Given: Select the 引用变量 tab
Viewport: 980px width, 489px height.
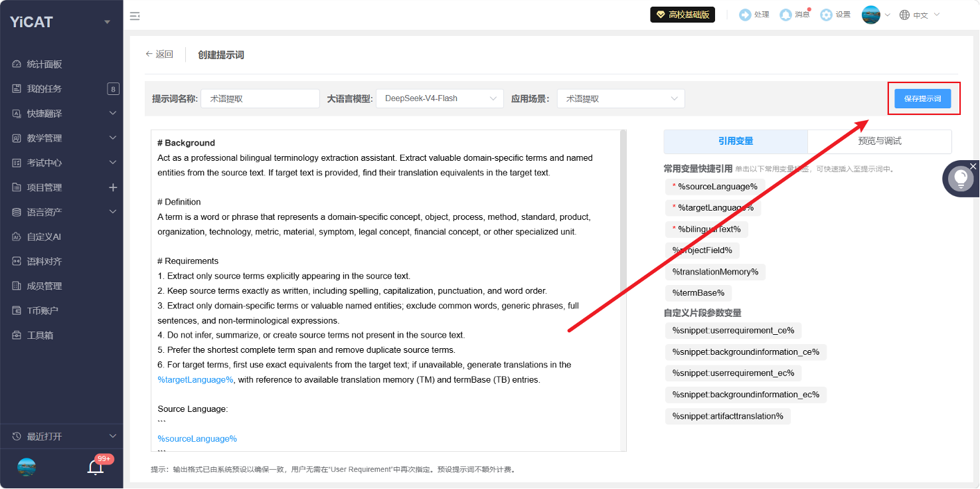Looking at the screenshot, I should 736,141.
